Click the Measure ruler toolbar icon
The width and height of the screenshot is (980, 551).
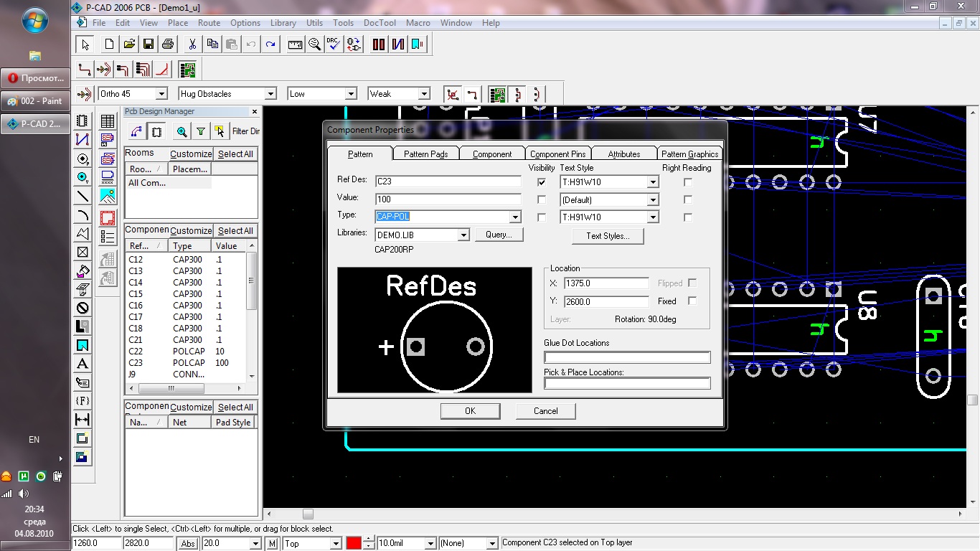[295, 44]
